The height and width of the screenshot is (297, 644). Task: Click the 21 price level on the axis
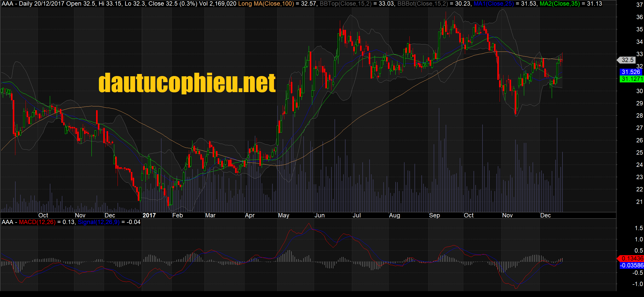click(x=639, y=202)
